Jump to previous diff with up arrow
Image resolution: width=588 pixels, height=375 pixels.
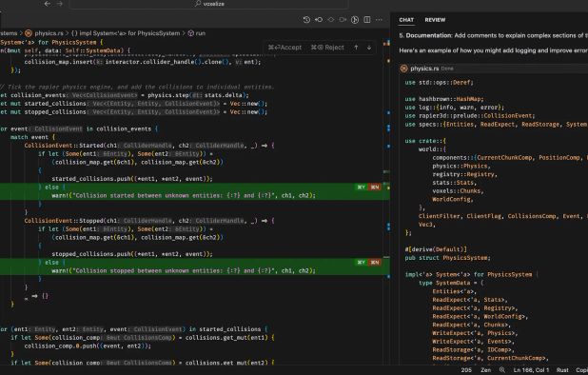356,48
